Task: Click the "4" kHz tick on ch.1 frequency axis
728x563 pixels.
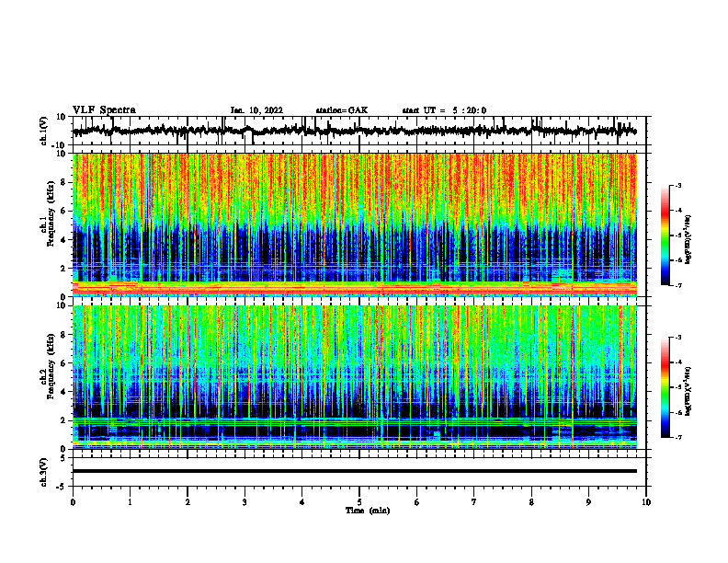Action: point(63,240)
